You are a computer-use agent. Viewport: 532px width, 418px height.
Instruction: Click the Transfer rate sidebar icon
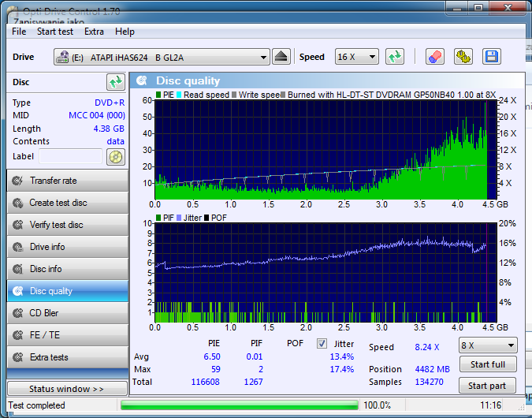(x=17, y=181)
